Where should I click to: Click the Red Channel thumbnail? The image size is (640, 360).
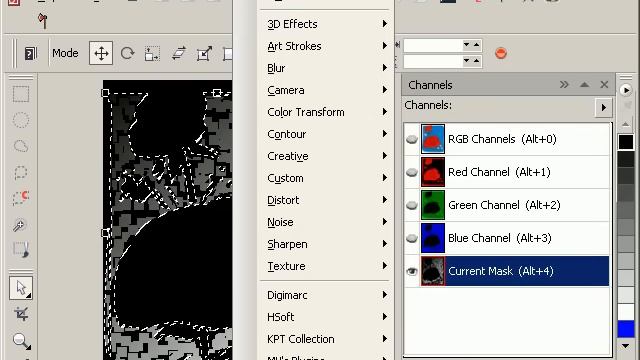pos(433,172)
